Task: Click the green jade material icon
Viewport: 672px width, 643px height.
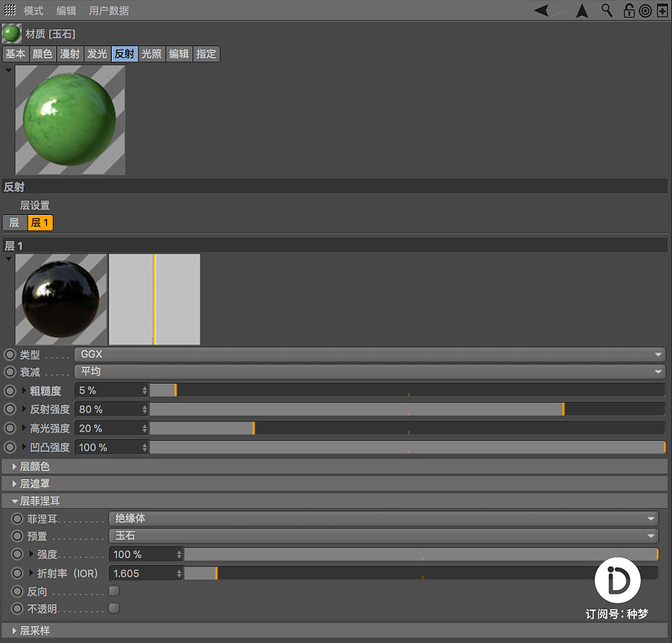Action: 12,34
